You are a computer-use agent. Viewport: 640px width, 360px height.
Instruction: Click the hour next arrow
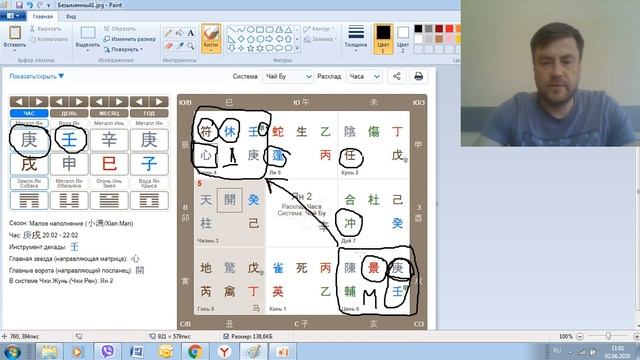point(39,102)
